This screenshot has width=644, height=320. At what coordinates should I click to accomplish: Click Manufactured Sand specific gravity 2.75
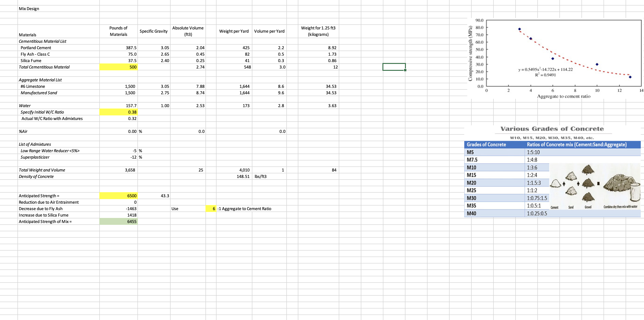point(154,92)
